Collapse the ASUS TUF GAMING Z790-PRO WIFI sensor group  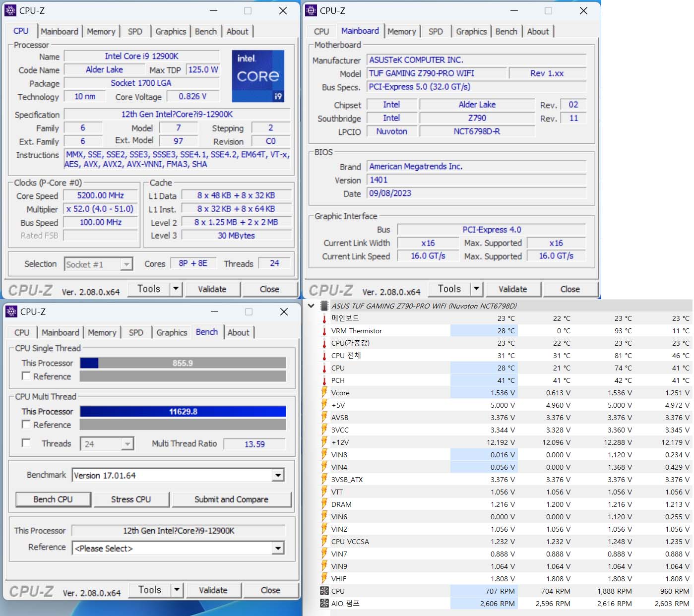(311, 306)
